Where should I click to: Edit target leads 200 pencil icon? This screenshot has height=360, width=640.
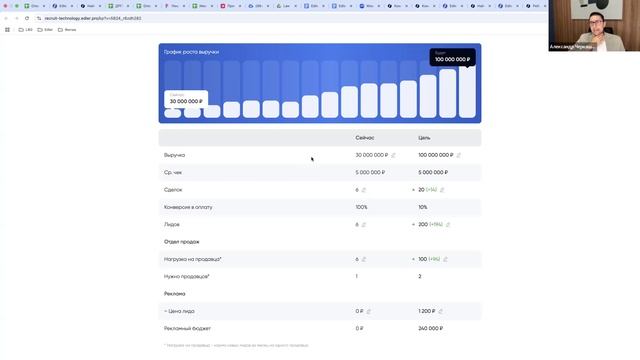[448, 224]
